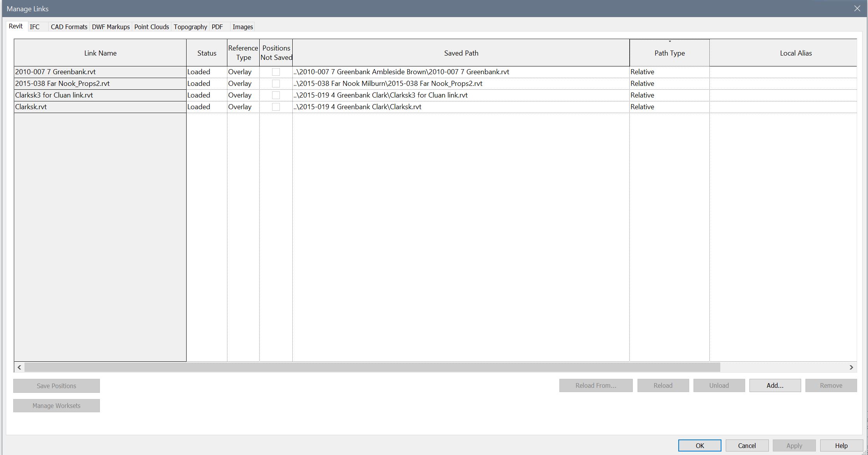Open the Images tab
The height and width of the screenshot is (455, 868).
pos(243,27)
